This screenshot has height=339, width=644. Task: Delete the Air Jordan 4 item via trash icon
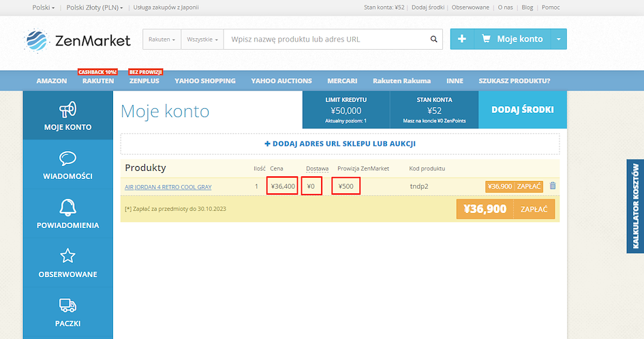(x=553, y=186)
